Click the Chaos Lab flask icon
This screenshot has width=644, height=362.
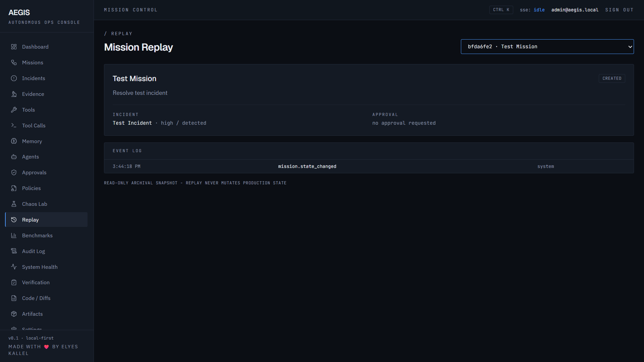click(14, 204)
